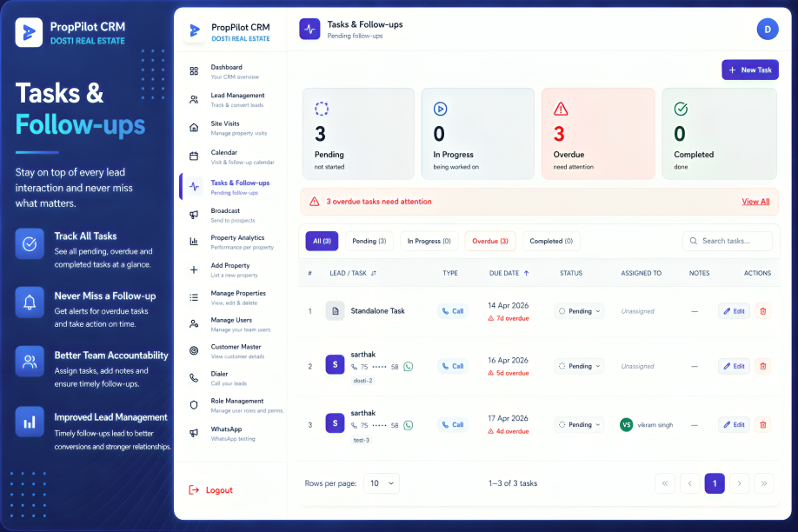Click the Overdue summary card
The image size is (798, 532).
point(598,134)
